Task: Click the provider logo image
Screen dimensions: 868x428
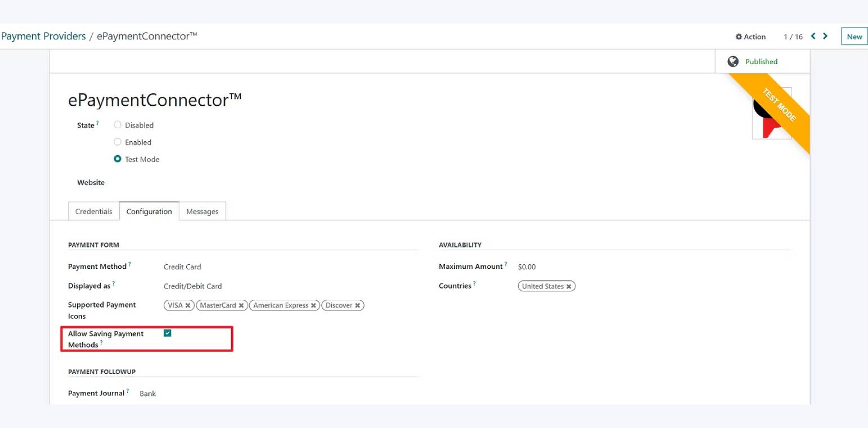Action: [772, 113]
